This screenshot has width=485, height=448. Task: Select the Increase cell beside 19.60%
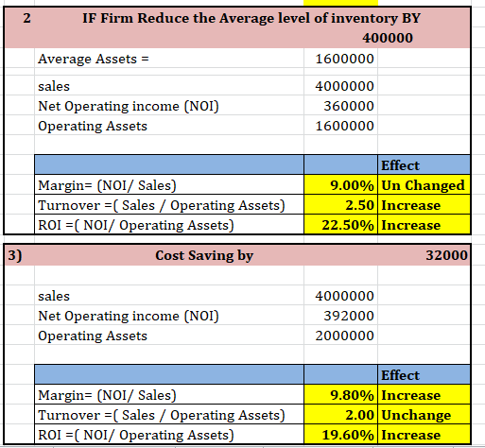424,435
